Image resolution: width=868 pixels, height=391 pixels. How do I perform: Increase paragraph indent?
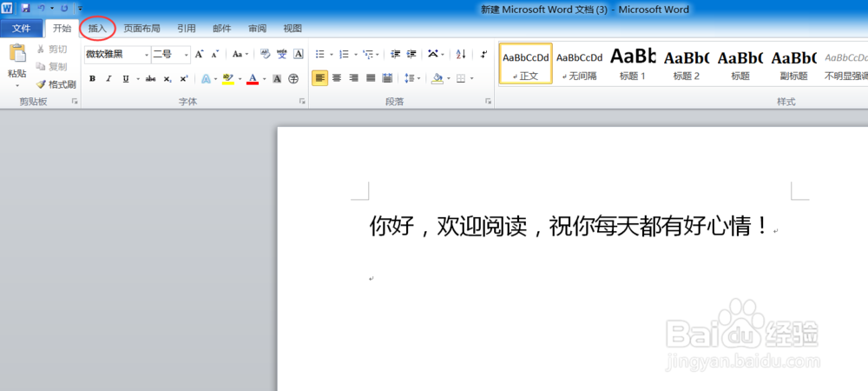pos(411,54)
